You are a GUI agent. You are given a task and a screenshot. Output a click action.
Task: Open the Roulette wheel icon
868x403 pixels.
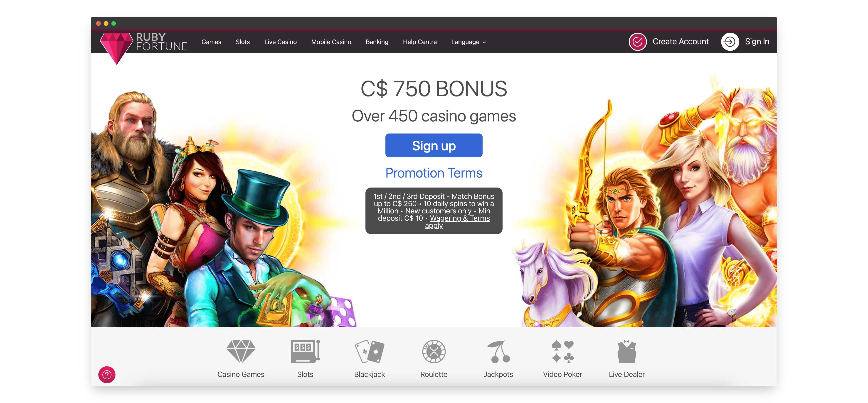(434, 351)
